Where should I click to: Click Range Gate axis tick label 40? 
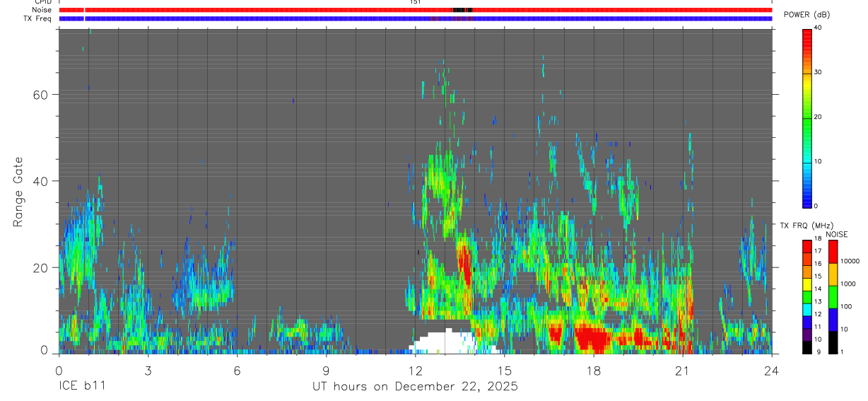point(40,181)
